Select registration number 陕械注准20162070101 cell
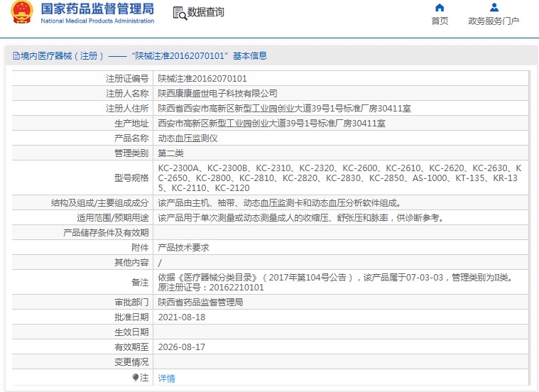Image resolution: width=539 pixels, height=392 pixels. tap(202, 79)
